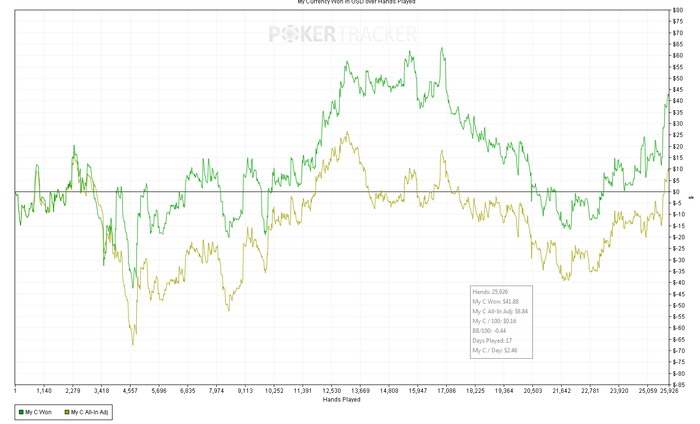Click the green My C Won legend swatch

[21, 412]
